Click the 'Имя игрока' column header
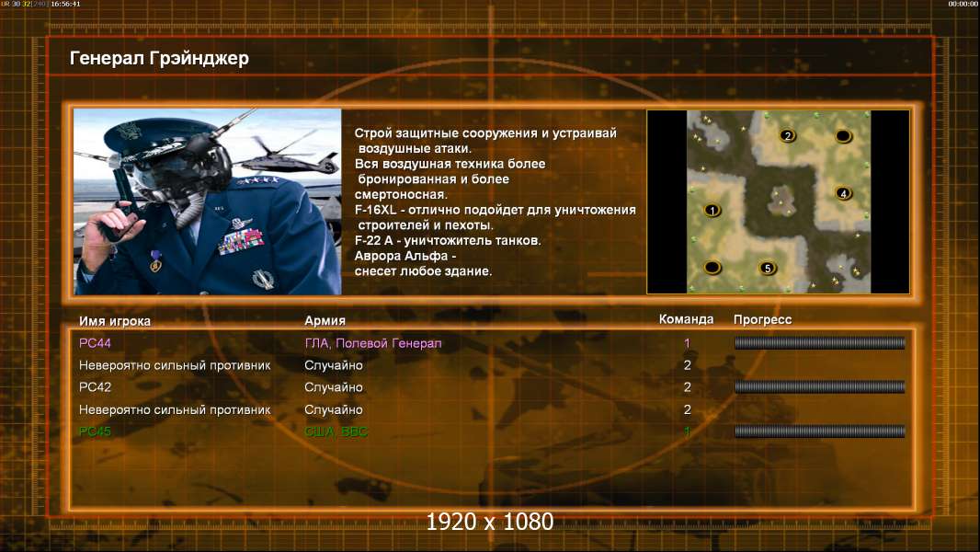Screen dimensions: 980x552 [x=114, y=321]
